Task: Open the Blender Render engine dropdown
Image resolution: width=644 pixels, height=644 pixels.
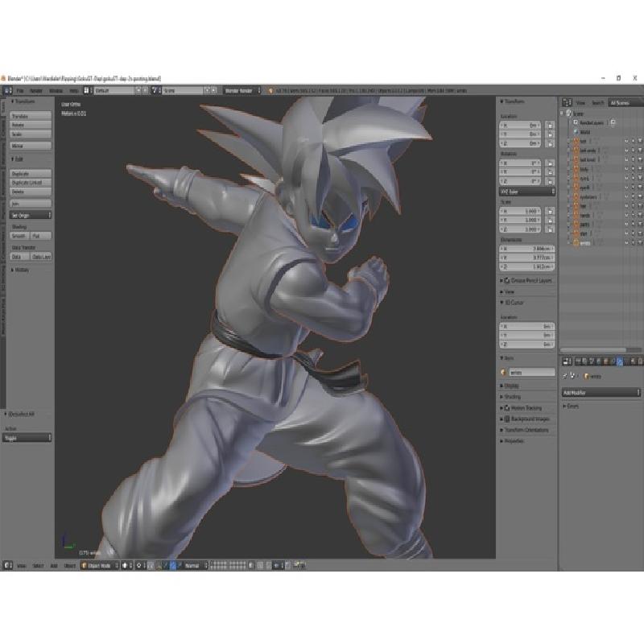Action: click(242, 90)
